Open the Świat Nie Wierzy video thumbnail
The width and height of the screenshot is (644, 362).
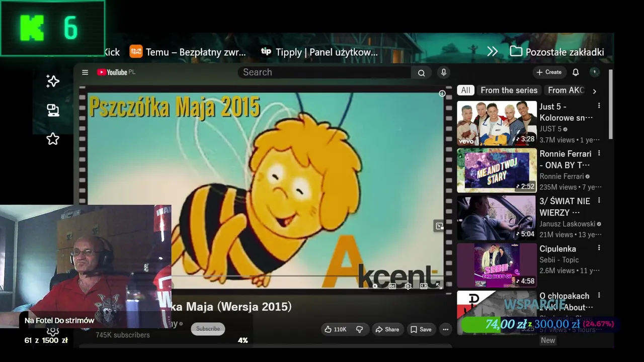pos(497,218)
